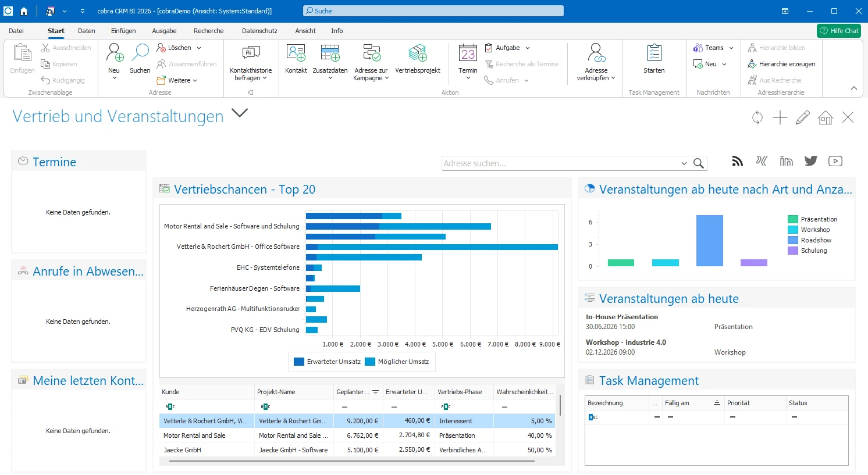Click the Projekt-Name column header

click(294, 392)
